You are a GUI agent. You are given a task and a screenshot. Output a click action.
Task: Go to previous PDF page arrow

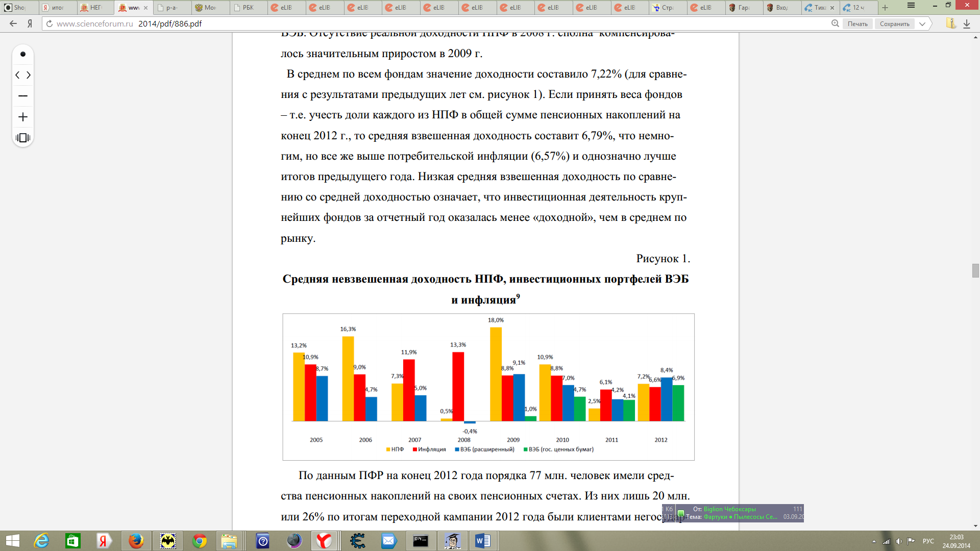18,75
